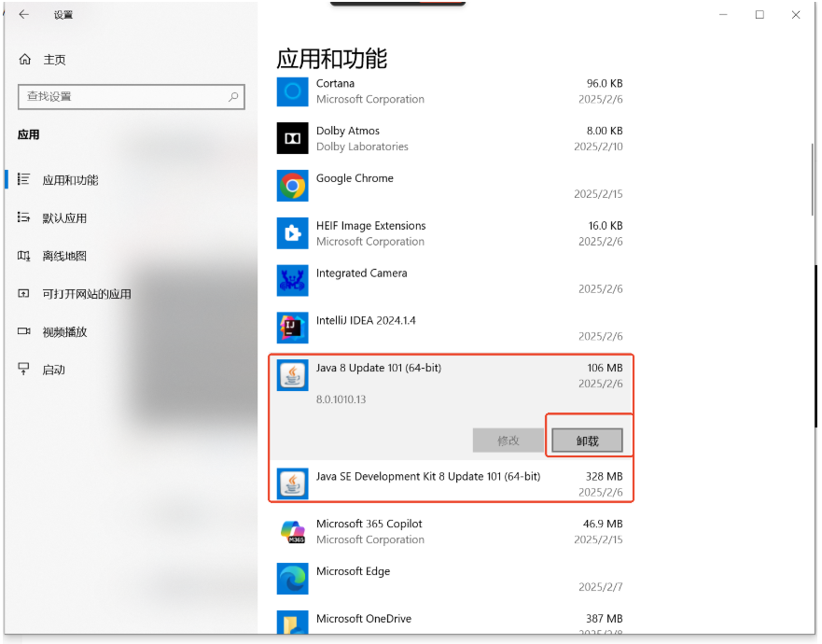This screenshot has height=644, width=822.
Task: Minimize the Settings window
Action: pos(723,15)
